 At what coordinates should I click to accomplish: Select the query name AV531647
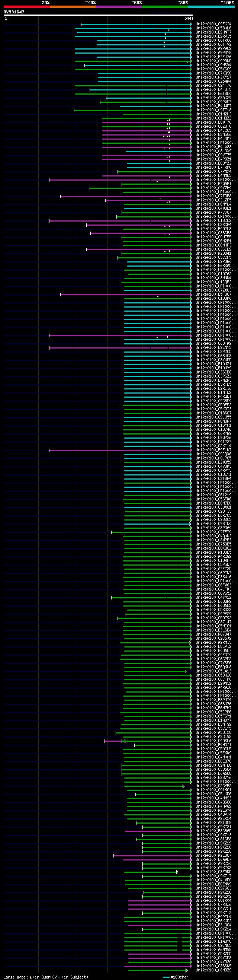14,12
